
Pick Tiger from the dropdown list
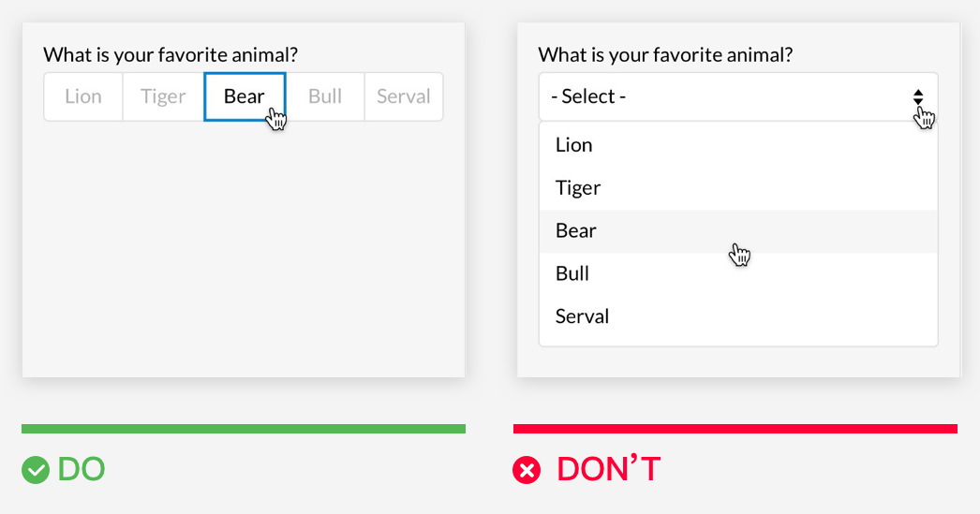738,188
